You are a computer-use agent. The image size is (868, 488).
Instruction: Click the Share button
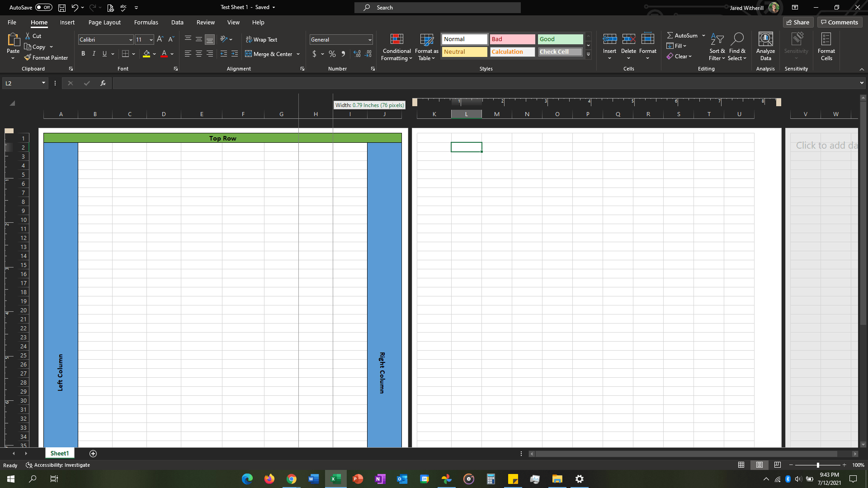click(798, 22)
